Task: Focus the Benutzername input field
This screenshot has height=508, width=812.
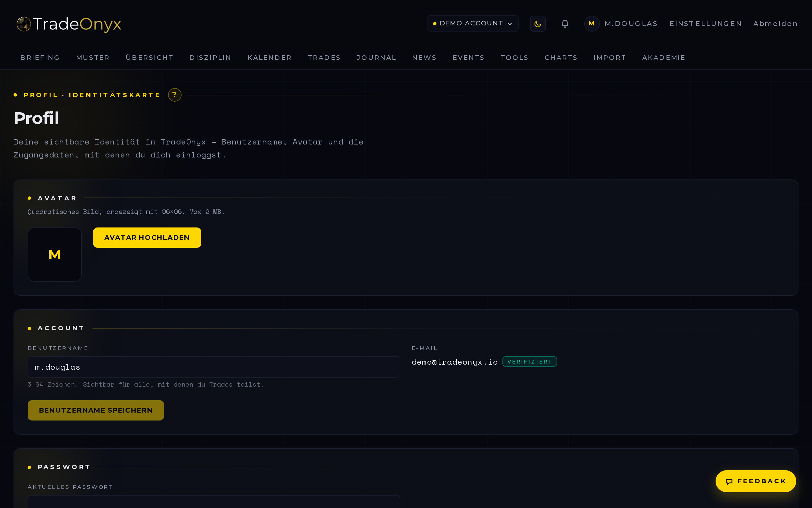Action: point(214,367)
